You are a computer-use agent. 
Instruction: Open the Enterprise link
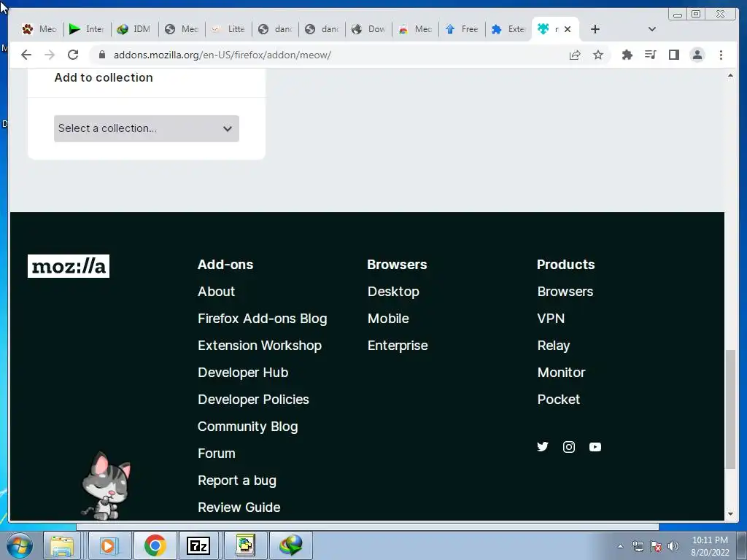coord(398,346)
